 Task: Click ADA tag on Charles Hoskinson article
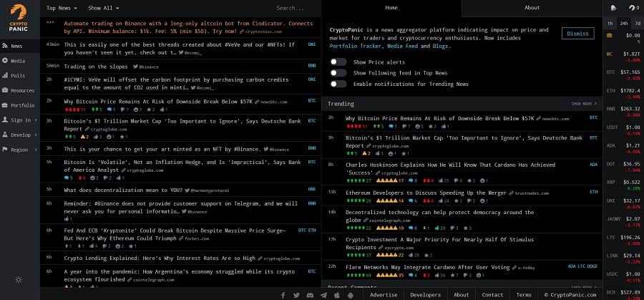593,165
